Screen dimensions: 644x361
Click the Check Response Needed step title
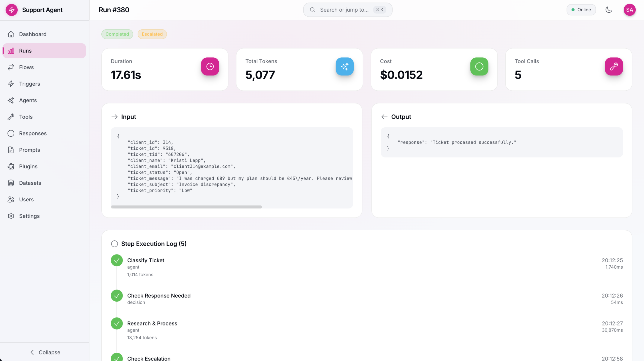(x=159, y=296)
